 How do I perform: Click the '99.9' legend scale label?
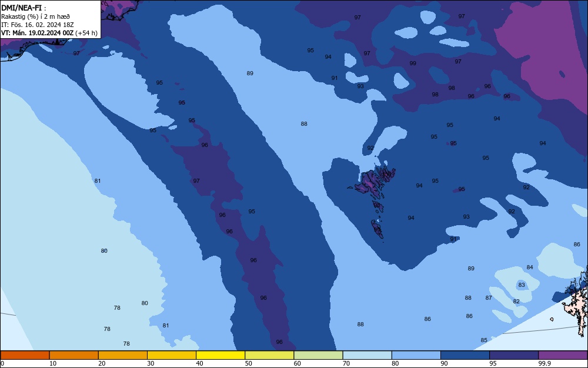544,363
